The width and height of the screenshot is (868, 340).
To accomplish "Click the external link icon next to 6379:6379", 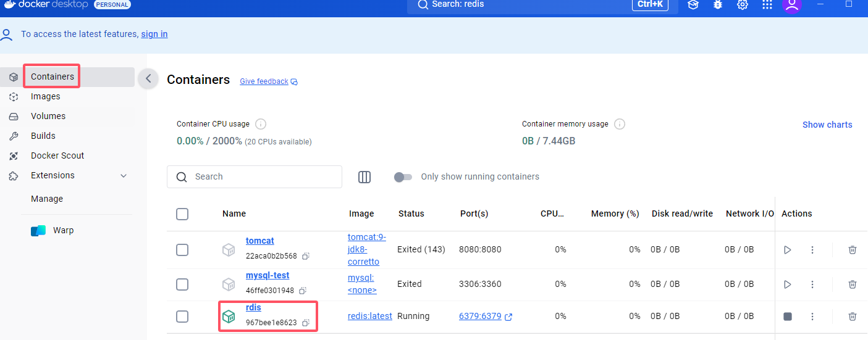I will [508, 317].
